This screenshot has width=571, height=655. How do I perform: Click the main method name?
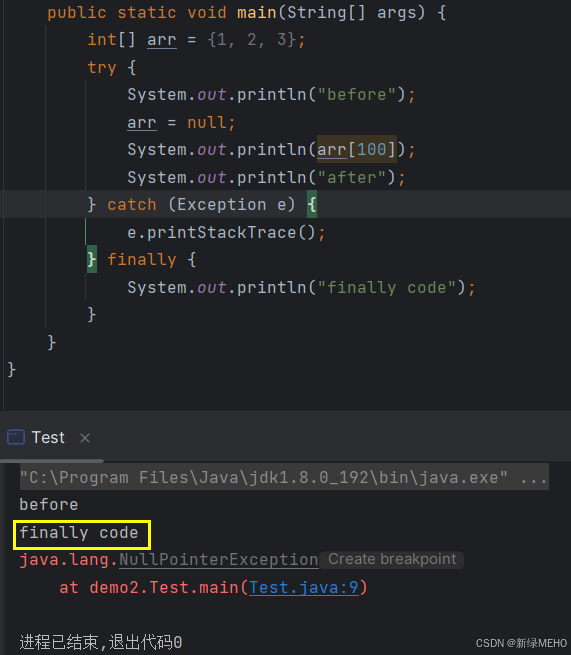point(256,12)
